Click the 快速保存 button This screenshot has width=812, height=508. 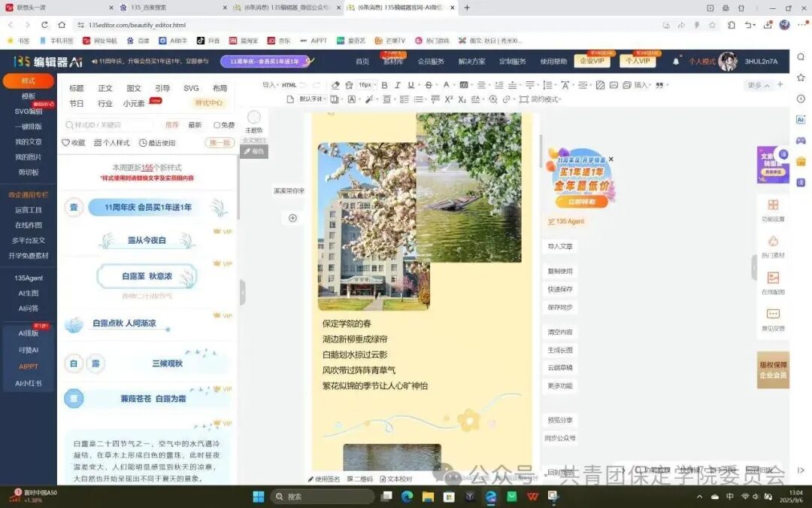tap(560, 289)
